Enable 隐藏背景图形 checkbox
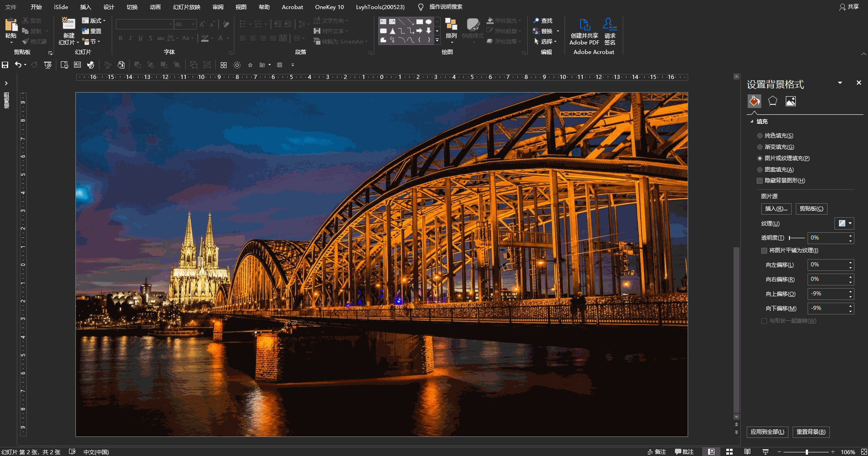The width and height of the screenshot is (868, 456). 760,181
